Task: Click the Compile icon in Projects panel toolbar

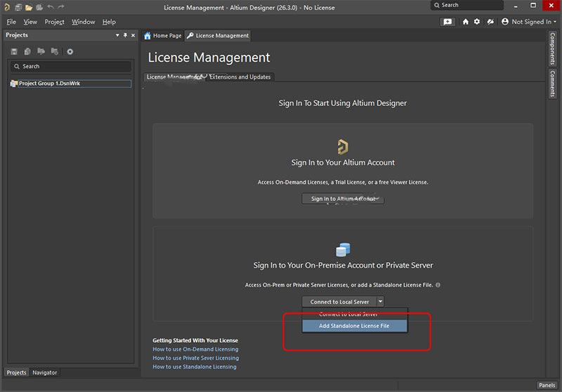Action: click(27, 51)
